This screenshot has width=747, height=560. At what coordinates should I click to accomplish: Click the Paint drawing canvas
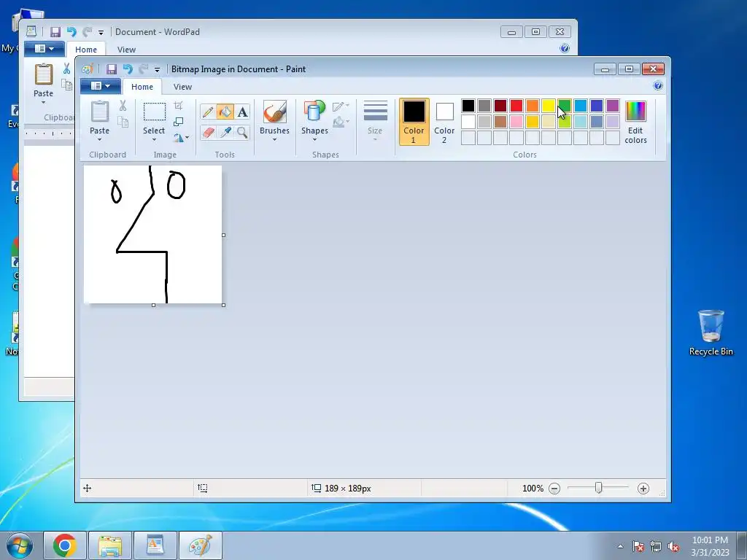pos(153,234)
